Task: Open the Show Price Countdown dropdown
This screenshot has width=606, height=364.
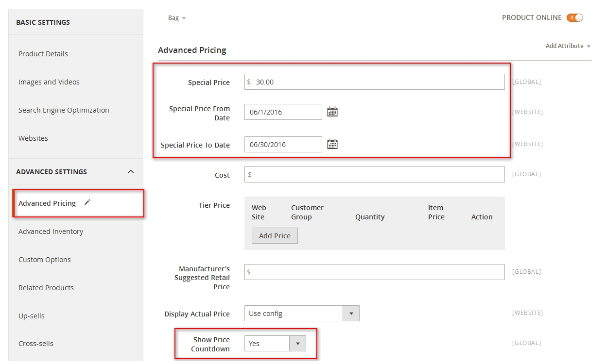Action: [275, 344]
